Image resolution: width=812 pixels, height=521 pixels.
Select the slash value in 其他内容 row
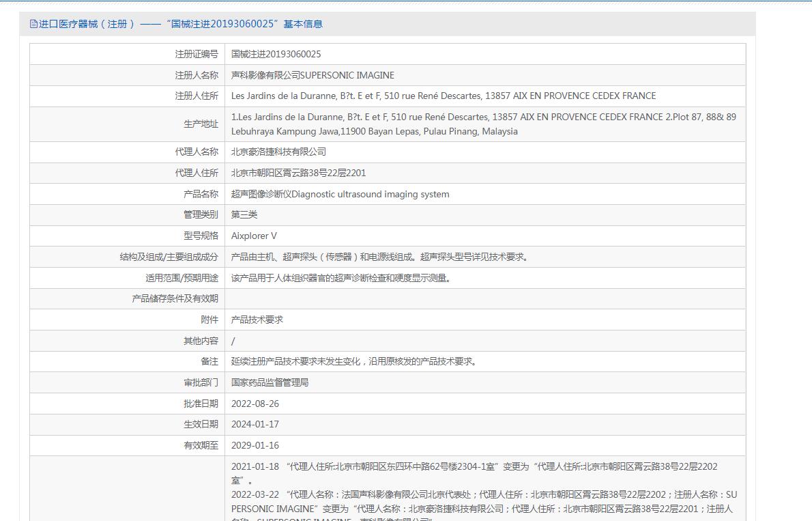coord(233,341)
